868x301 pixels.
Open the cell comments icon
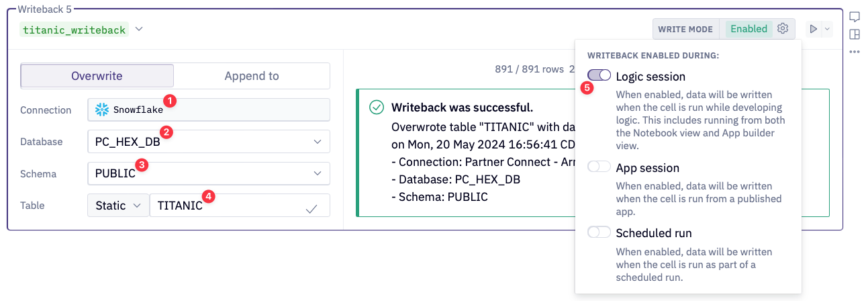click(855, 17)
